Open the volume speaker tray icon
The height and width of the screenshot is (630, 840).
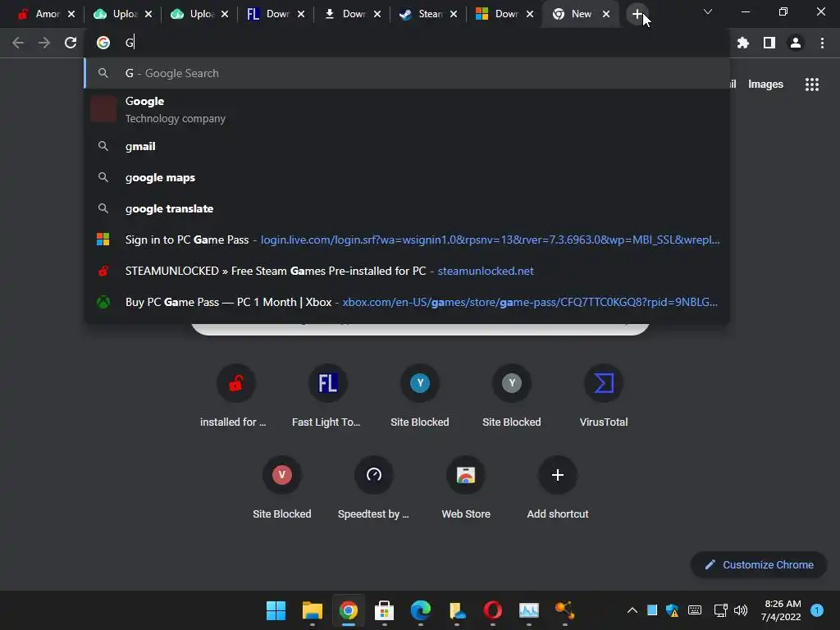coord(741,610)
